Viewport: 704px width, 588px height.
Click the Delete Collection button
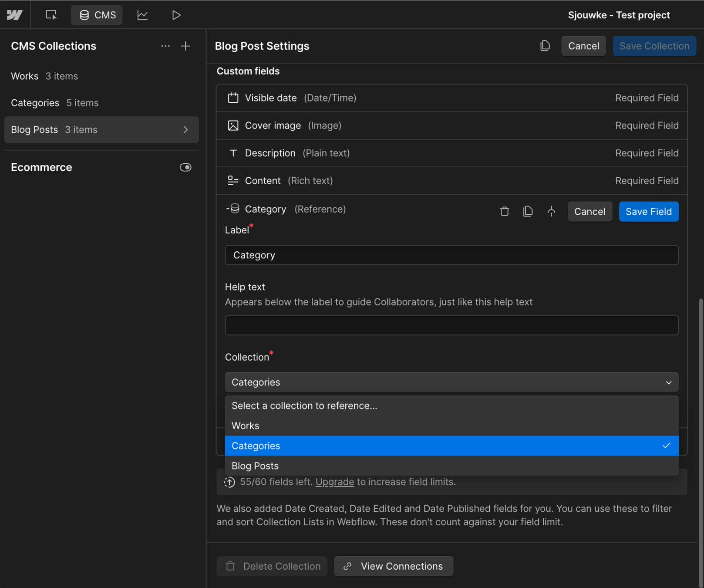272,566
